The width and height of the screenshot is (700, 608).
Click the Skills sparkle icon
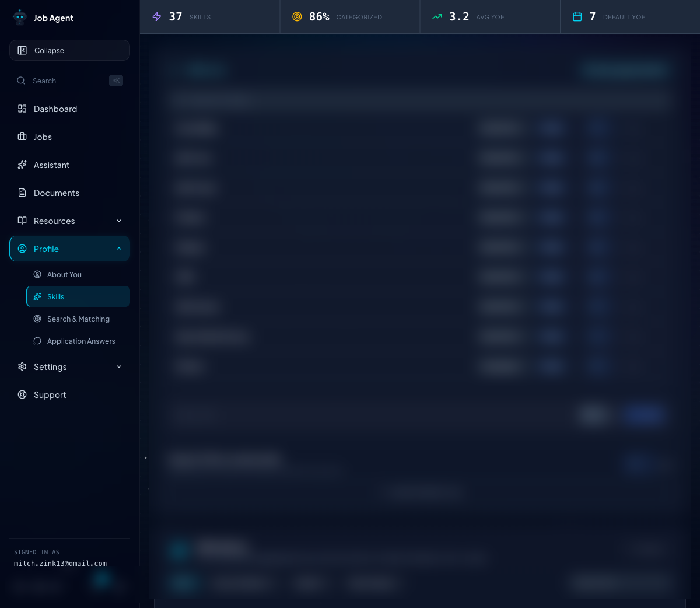37,296
